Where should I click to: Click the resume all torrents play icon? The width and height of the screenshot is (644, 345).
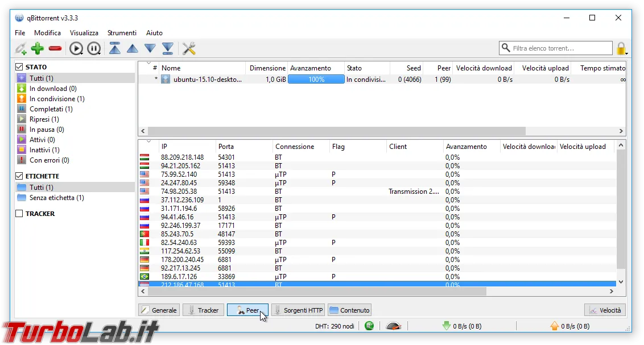point(76,48)
